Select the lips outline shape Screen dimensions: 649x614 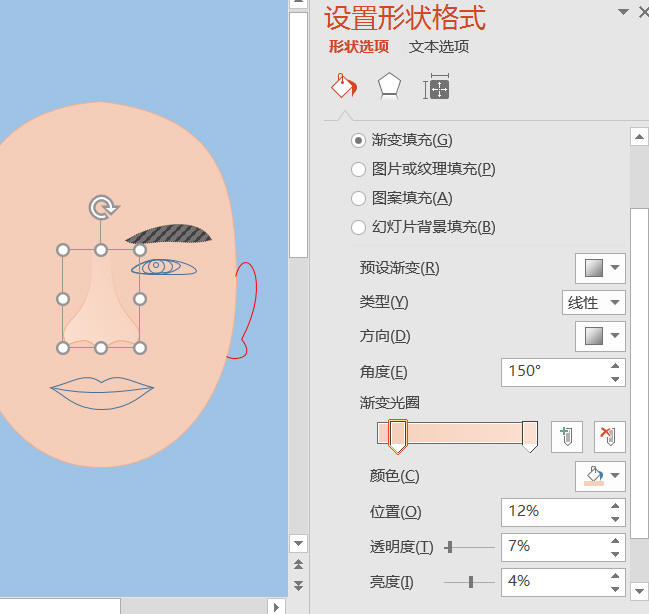tap(102, 393)
